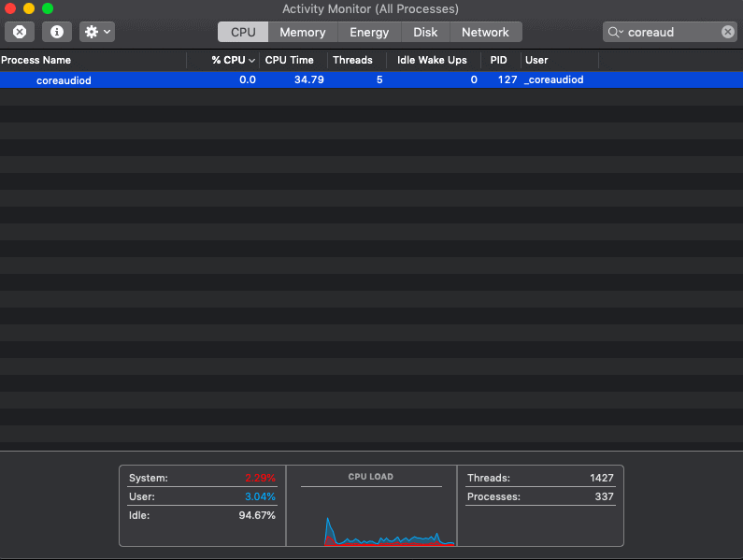Click the magnifier search options icon

(x=616, y=32)
